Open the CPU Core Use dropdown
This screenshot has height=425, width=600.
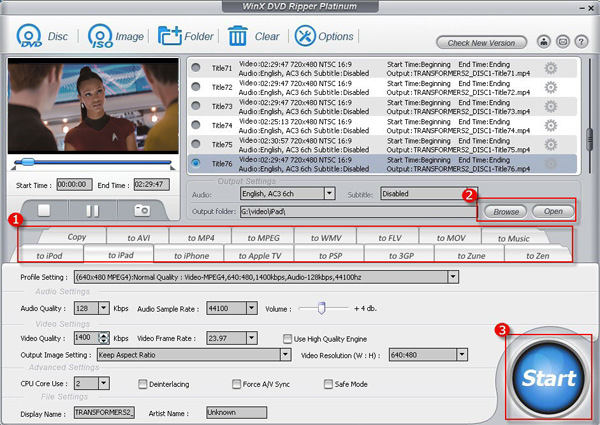[x=104, y=383]
